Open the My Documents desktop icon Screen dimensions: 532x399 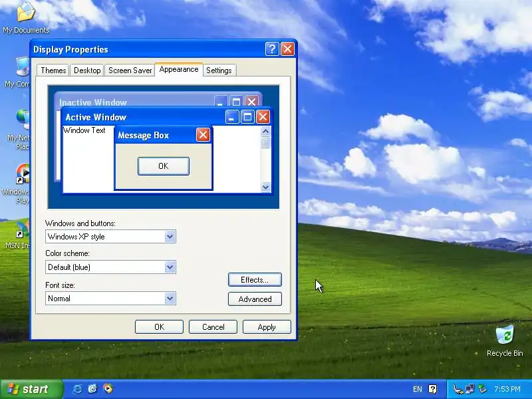(x=26, y=18)
